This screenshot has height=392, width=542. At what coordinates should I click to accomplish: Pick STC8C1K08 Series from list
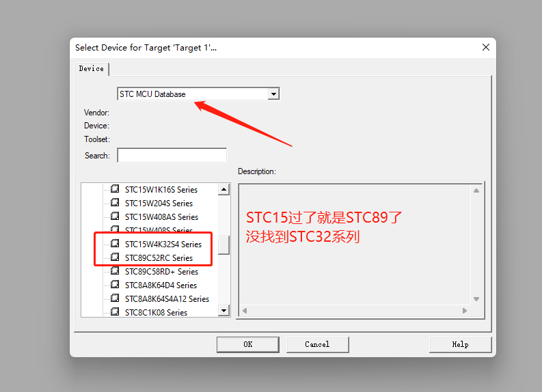(156, 313)
